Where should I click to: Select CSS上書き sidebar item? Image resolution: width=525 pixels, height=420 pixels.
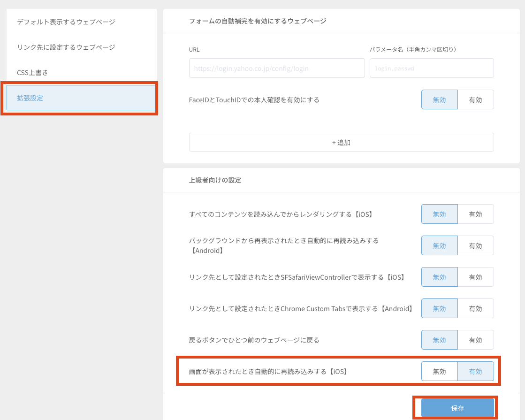tap(81, 73)
